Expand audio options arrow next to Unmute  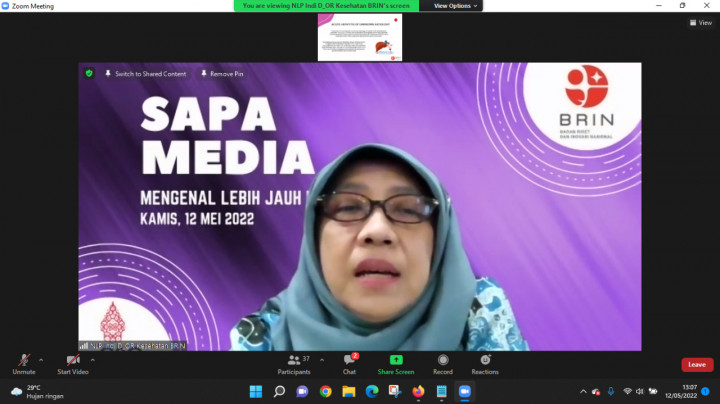tap(41, 360)
